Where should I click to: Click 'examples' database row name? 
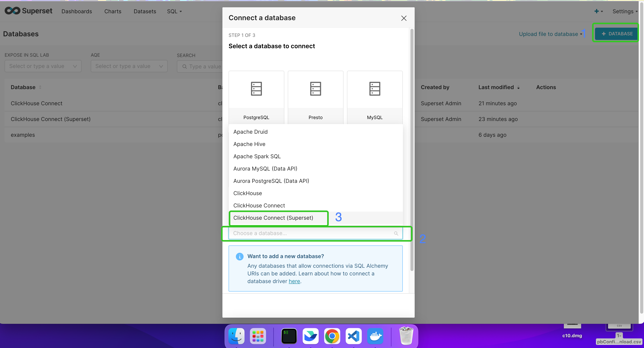[23, 135]
